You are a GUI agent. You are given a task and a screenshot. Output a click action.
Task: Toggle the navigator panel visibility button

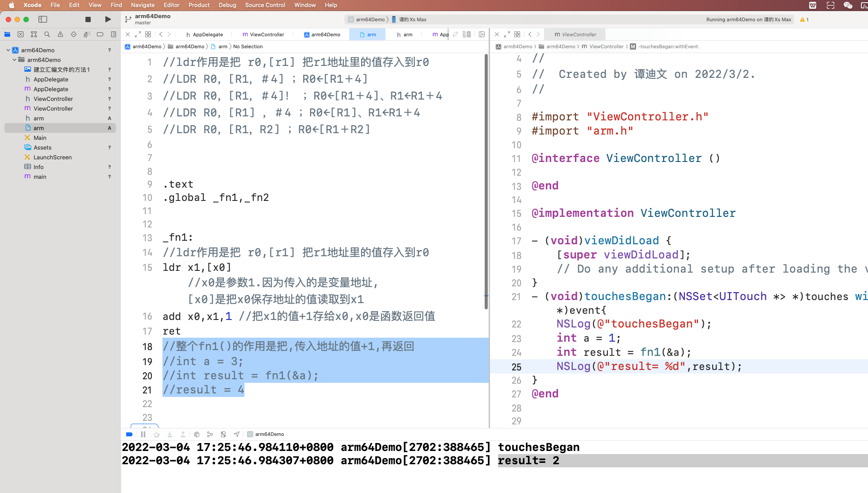pos(42,19)
